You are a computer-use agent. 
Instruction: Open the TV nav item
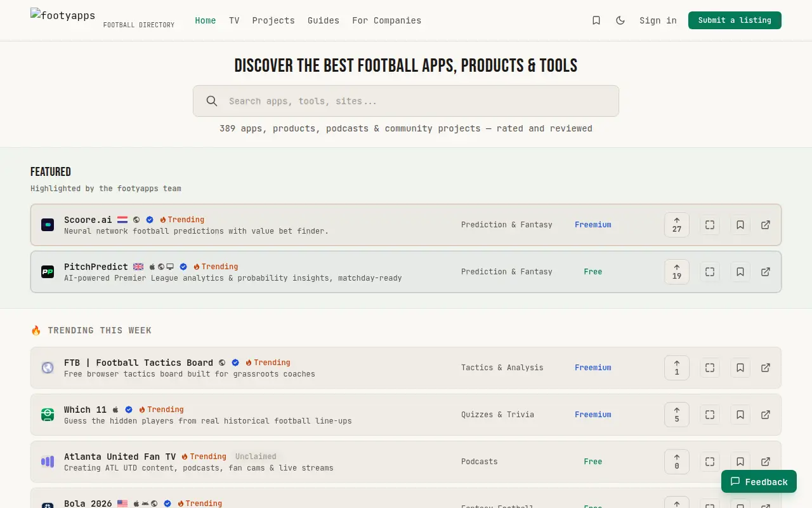click(x=234, y=20)
